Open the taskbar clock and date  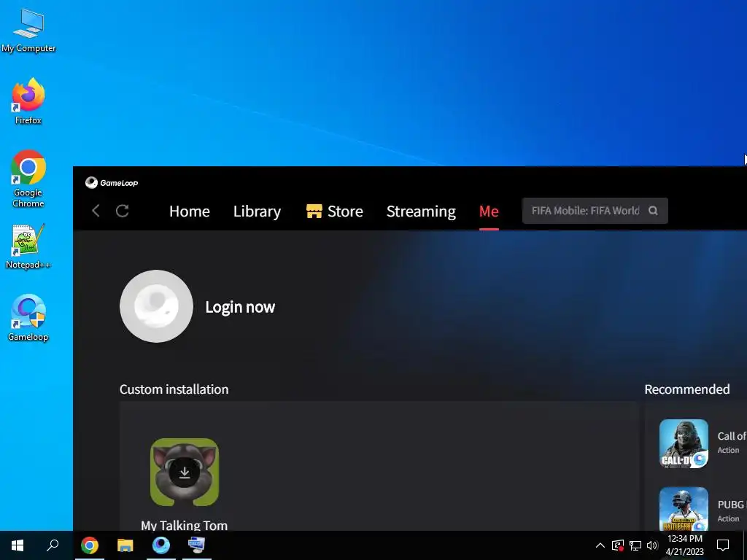coord(684,545)
